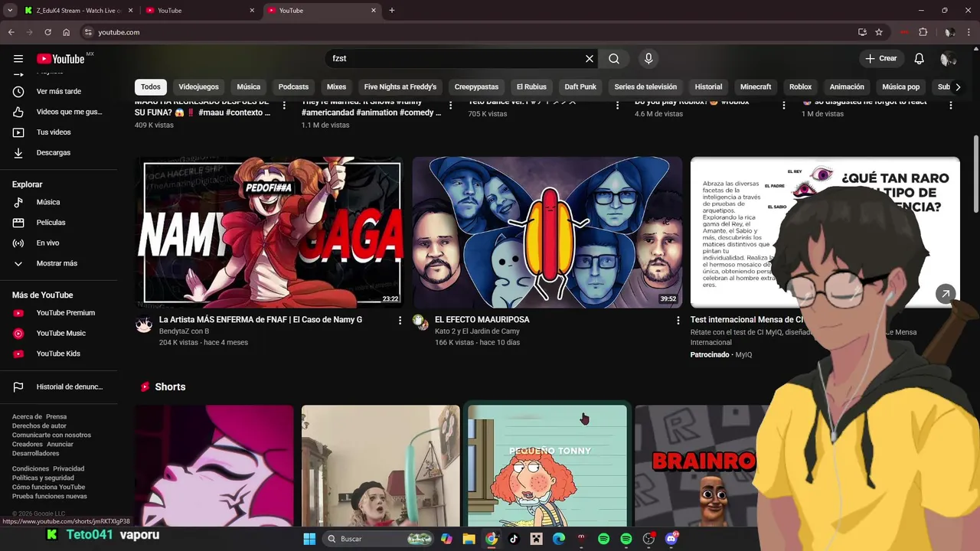This screenshot has height=551, width=980.
Task: Filter by Música chip
Action: point(249,87)
